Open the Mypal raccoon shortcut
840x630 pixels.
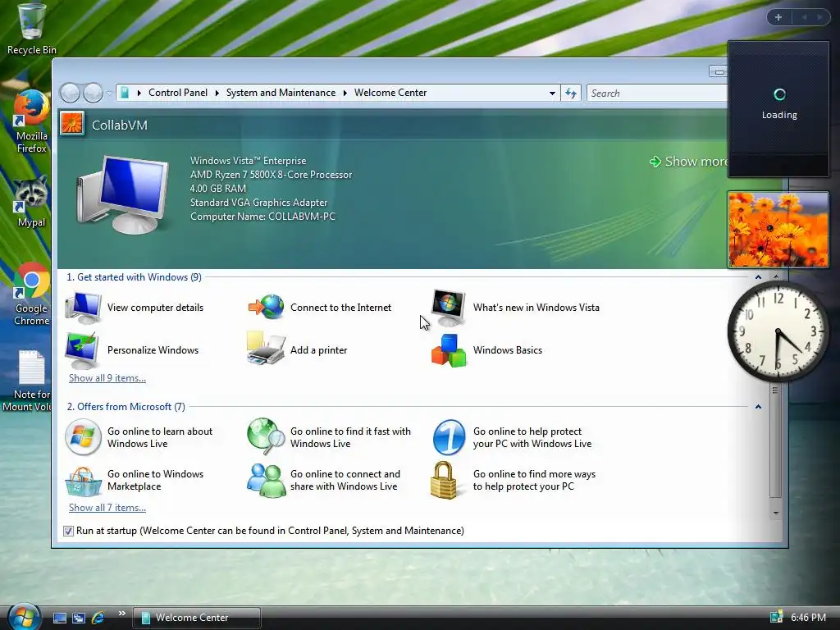coord(31,202)
